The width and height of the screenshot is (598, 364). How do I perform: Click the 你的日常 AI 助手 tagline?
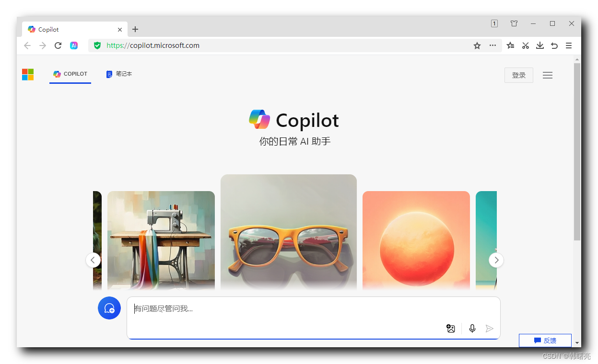pos(295,141)
